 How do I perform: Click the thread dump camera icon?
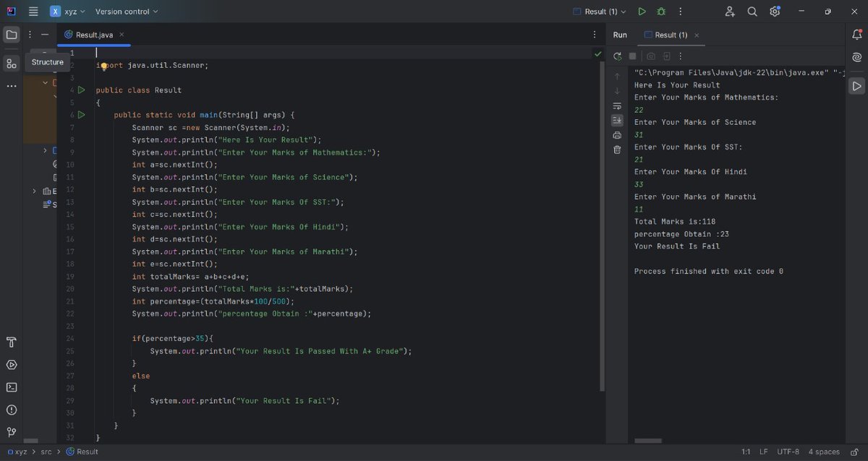[x=650, y=56]
